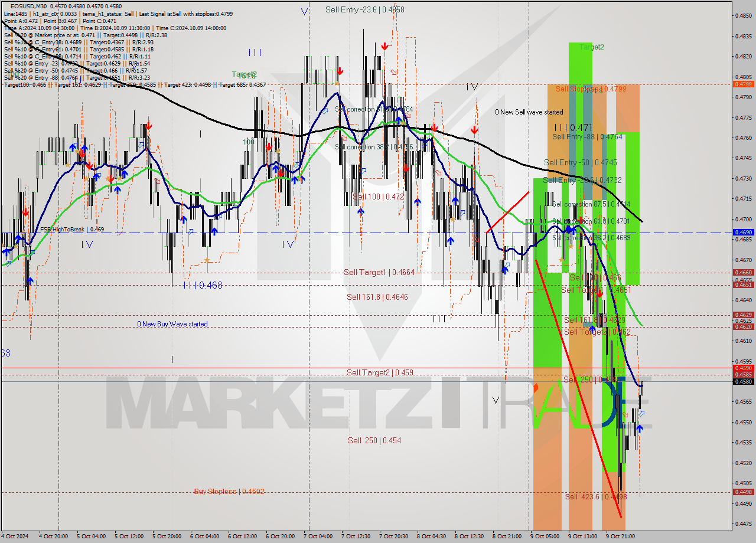Select the 'Sell 100 | 0.472' label
This screenshot has width=756, height=543.
click(379, 197)
